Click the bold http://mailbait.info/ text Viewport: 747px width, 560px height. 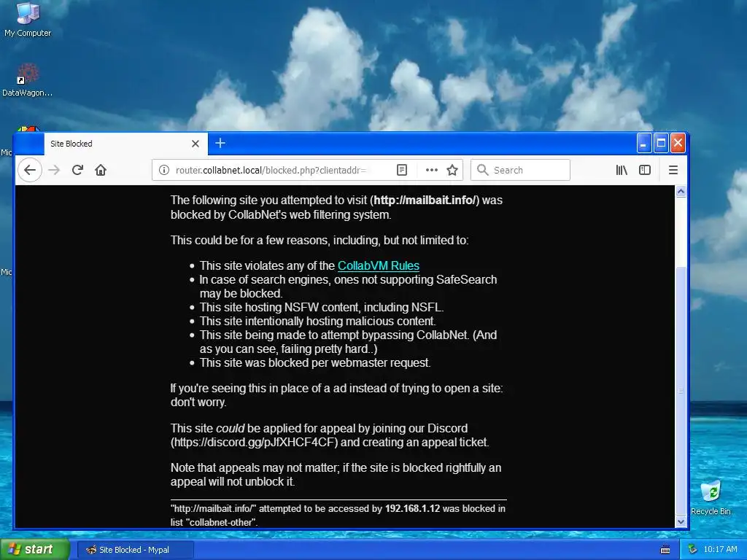point(425,200)
